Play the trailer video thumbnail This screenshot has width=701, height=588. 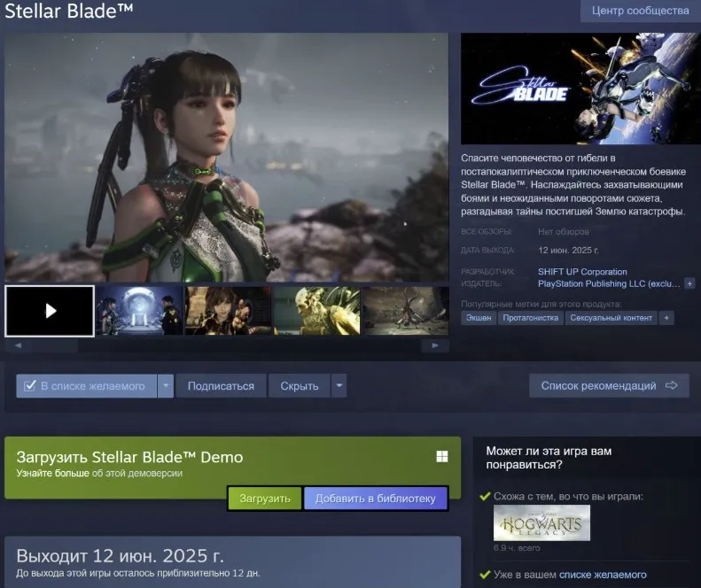(50, 311)
